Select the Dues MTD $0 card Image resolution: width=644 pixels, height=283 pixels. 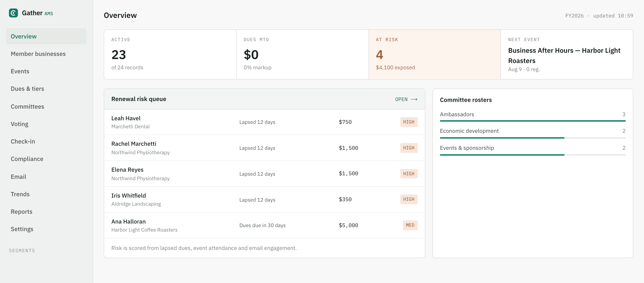[302, 55]
